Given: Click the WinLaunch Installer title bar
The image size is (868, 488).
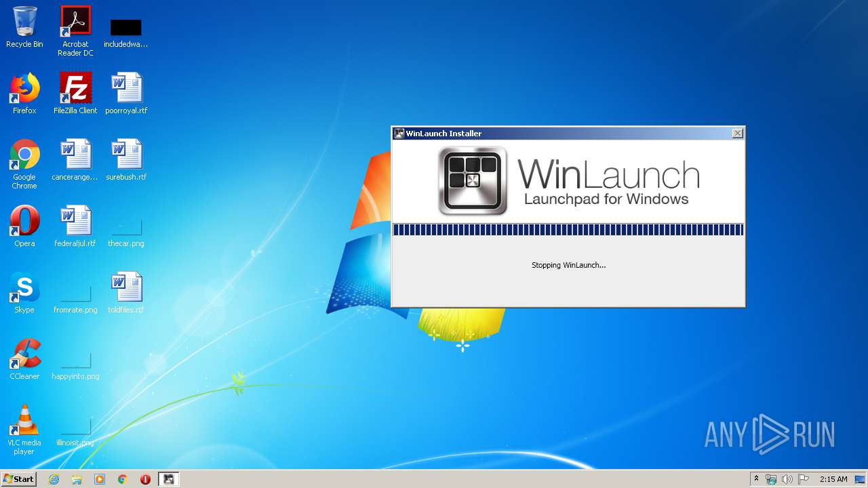Looking at the screenshot, I should [568, 134].
